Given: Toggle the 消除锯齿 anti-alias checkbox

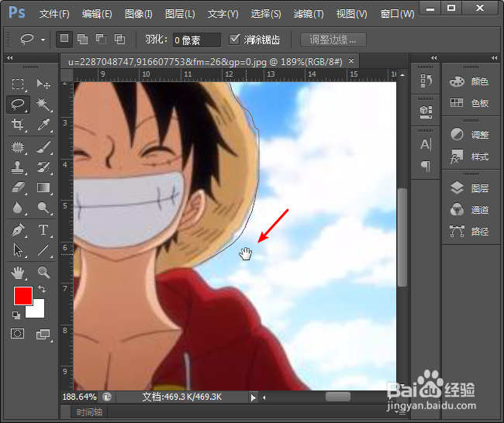Looking at the screenshot, I should 235,40.
